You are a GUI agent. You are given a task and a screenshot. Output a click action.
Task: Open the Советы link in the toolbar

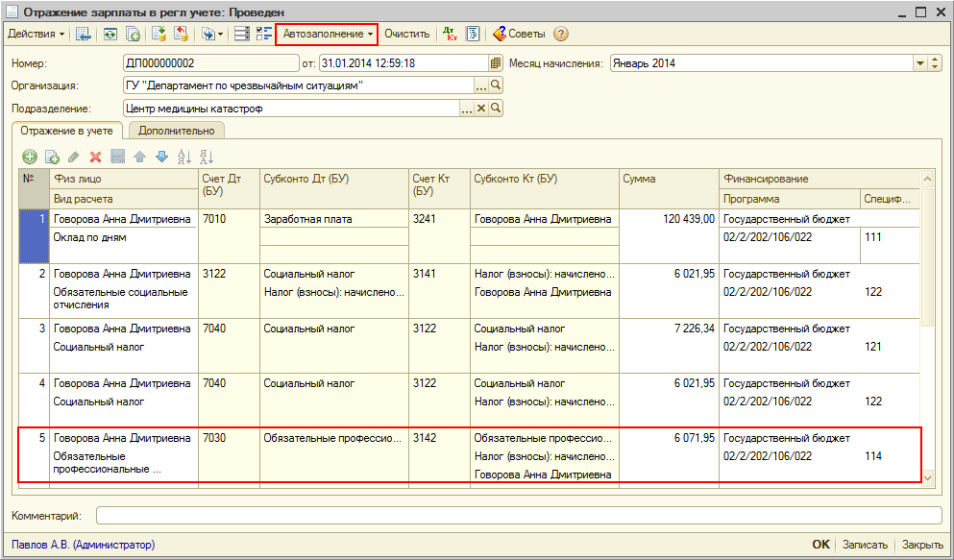519,34
